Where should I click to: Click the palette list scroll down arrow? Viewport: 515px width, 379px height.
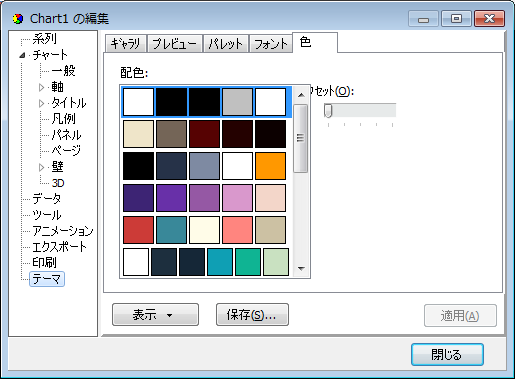(x=301, y=269)
